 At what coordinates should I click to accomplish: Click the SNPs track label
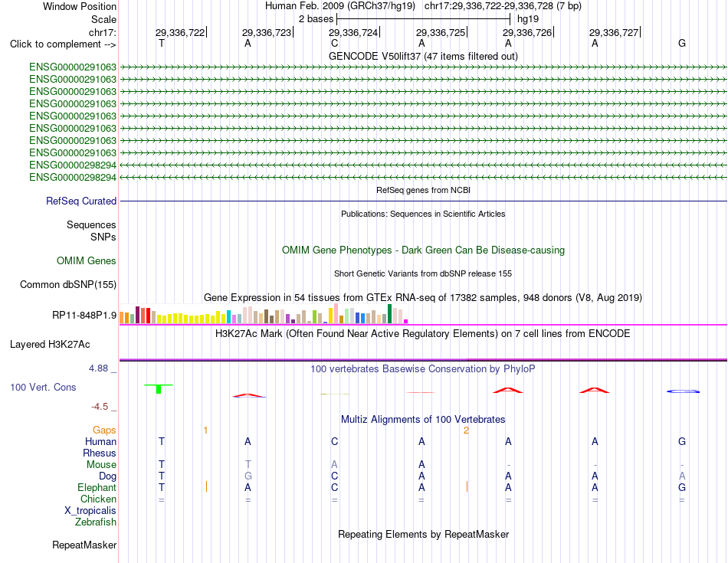(103, 237)
